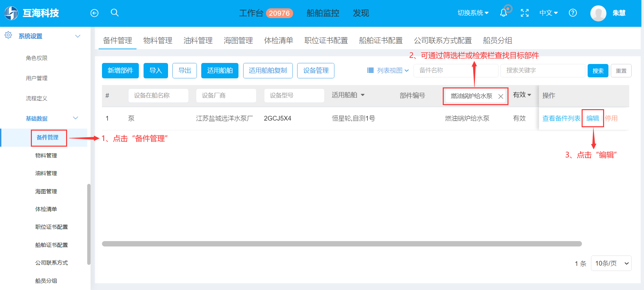The image size is (644, 290).
Task: Select 船舶证书配置 in sidebar
Action: point(51,245)
